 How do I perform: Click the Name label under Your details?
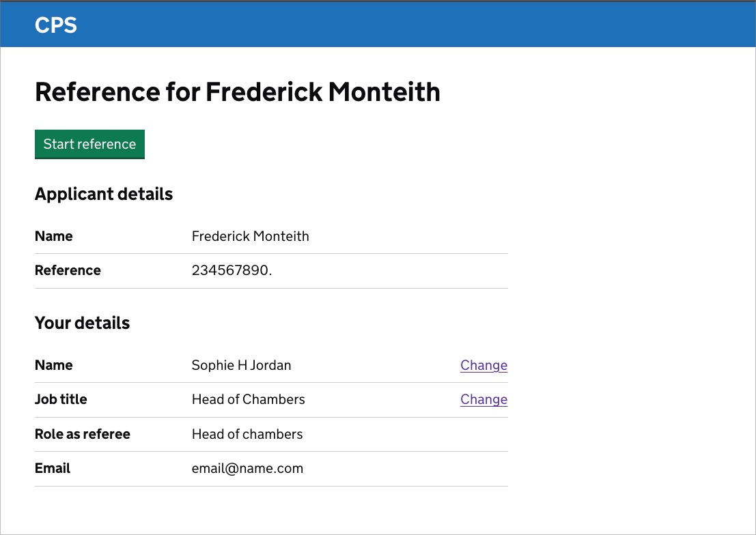pyautogui.click(x=53, y=365)
